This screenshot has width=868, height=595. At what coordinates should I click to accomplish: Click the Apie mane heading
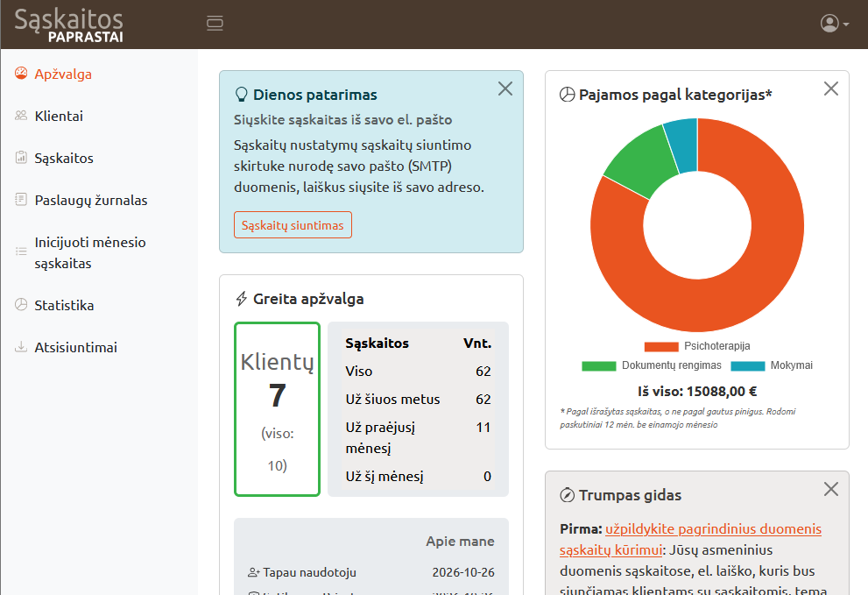point(460,542)
